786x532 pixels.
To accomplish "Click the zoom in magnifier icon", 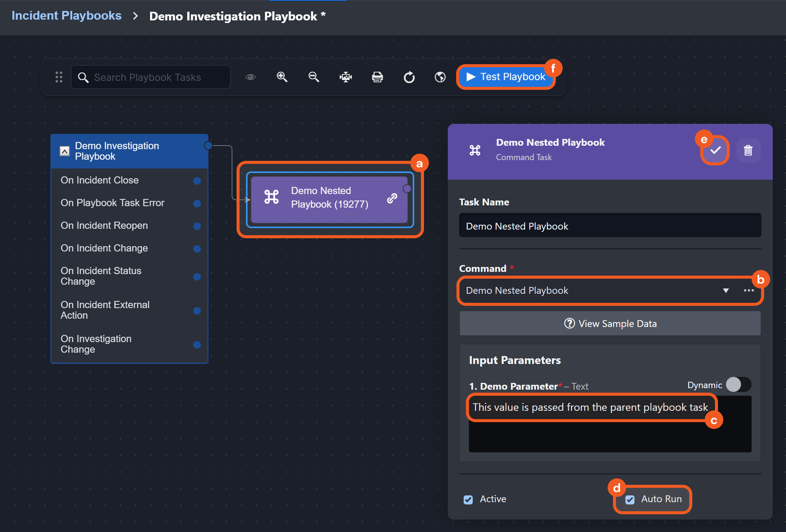I will (x=282, y=77).
